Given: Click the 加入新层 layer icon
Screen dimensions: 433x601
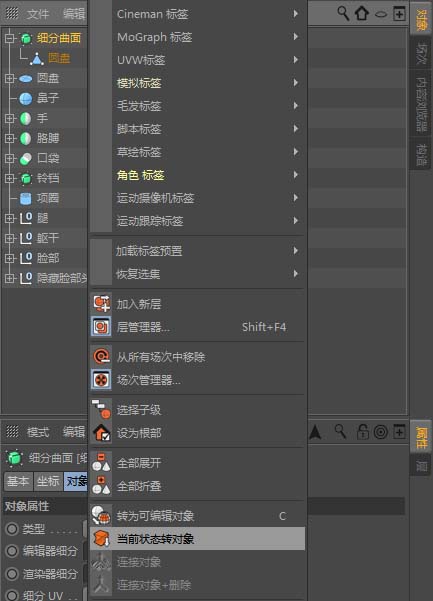Looking at the screenshot, I should 102,304.
